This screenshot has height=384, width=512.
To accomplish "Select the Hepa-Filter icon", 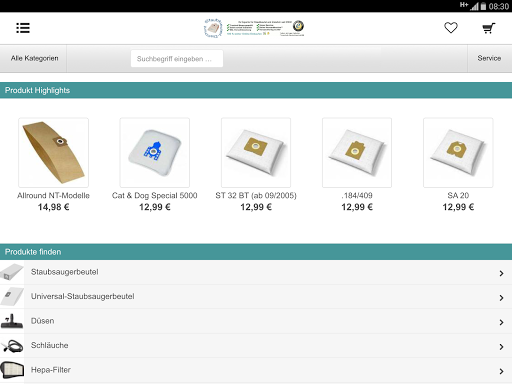I will pyautogui.click(x=12, y=370).
